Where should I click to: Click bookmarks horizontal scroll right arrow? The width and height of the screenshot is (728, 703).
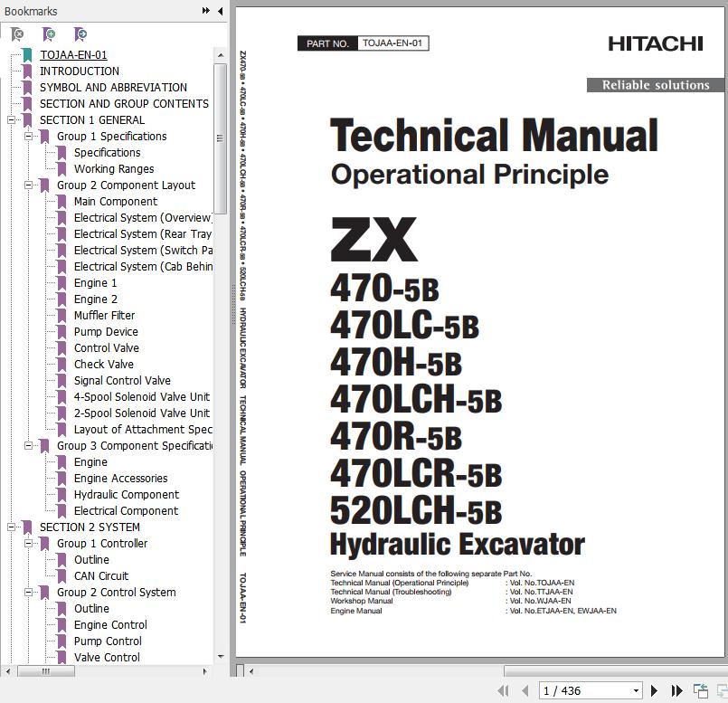[205, 671]
